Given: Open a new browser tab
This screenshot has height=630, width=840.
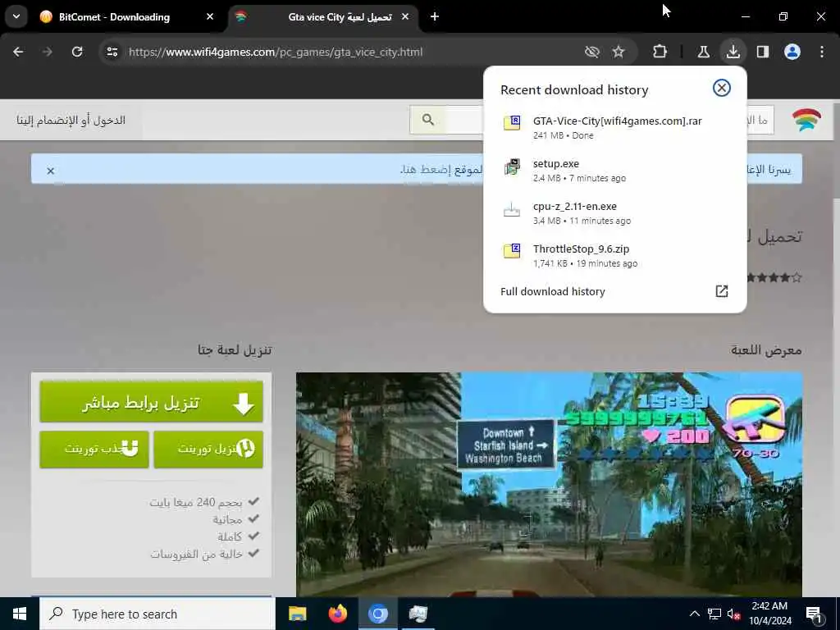Looking at the screenshot, I should pyautogui.click(x=435, y=16).
